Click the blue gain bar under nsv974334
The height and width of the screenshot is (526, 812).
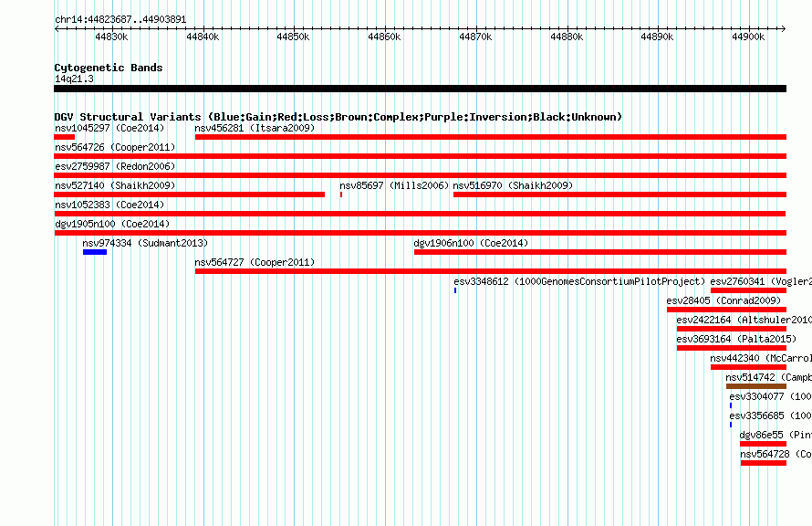point(95,252)
